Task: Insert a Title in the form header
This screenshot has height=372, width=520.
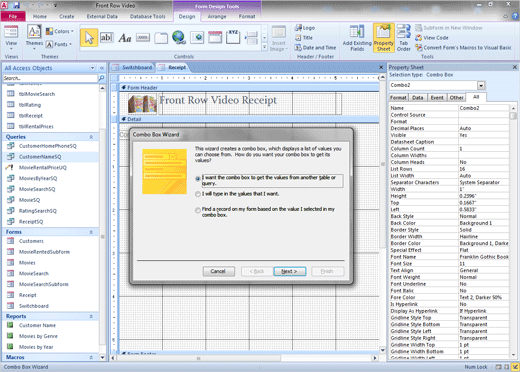Action: tap(304, 38)
